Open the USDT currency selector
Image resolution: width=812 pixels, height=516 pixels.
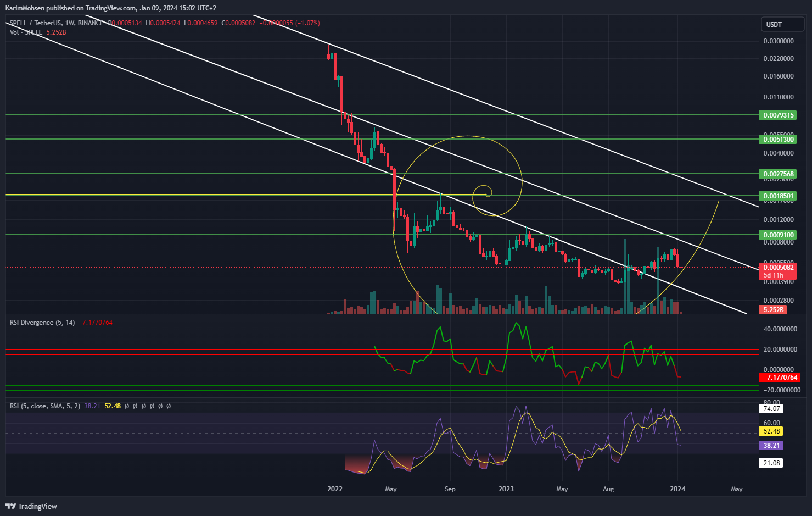(782, 24)
